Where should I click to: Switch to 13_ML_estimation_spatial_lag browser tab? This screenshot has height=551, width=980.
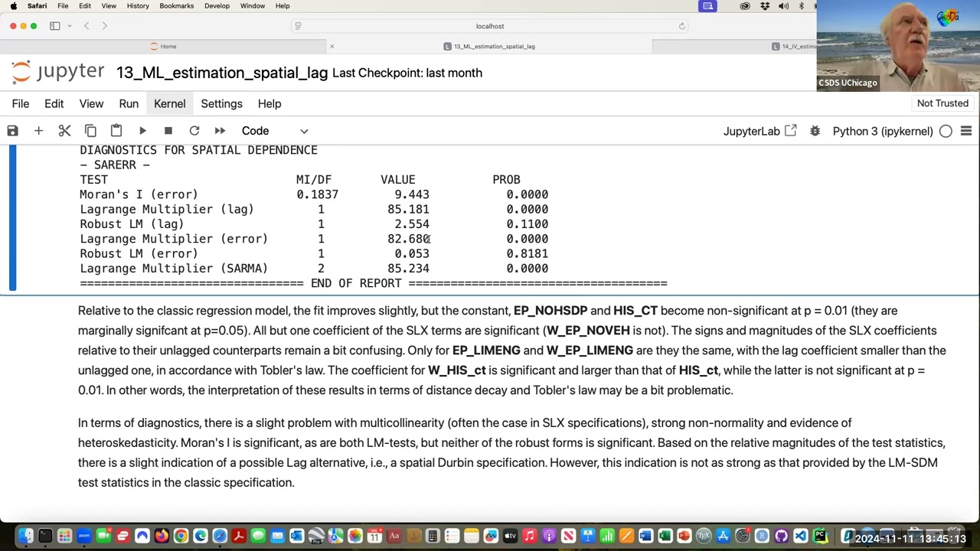tap(489, 47)
